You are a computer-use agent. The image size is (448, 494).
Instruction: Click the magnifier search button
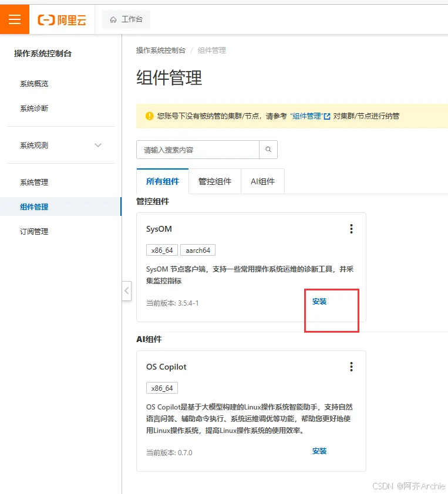click(268, 150)
